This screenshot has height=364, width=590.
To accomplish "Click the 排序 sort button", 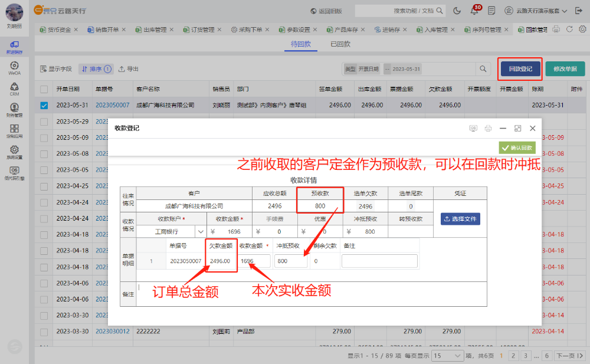I will [x=96, y=69].
